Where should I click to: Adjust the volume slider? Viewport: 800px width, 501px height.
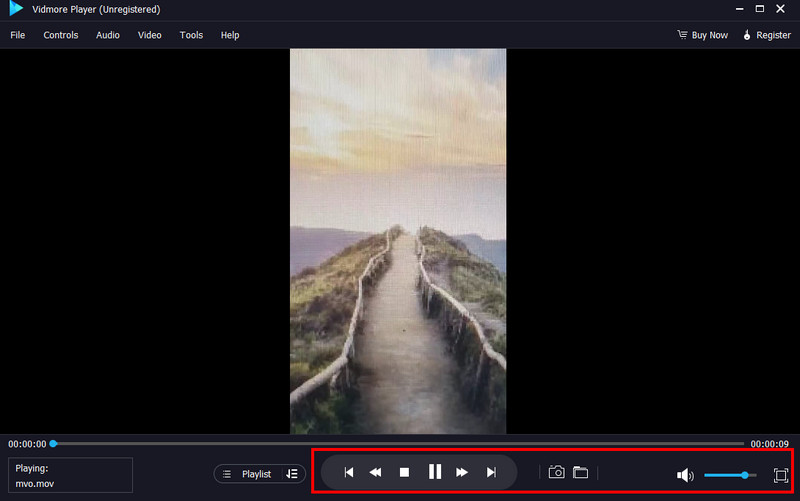[730, 475]
